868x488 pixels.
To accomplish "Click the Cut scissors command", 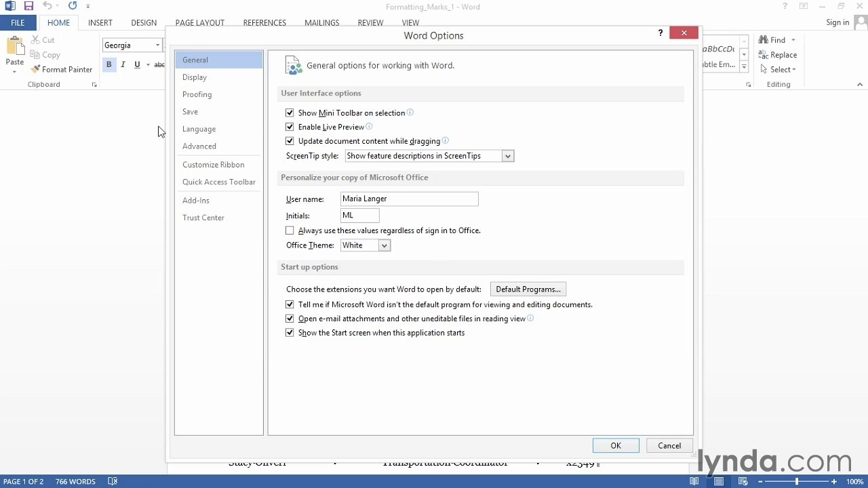I will click(x=42, y=40).
